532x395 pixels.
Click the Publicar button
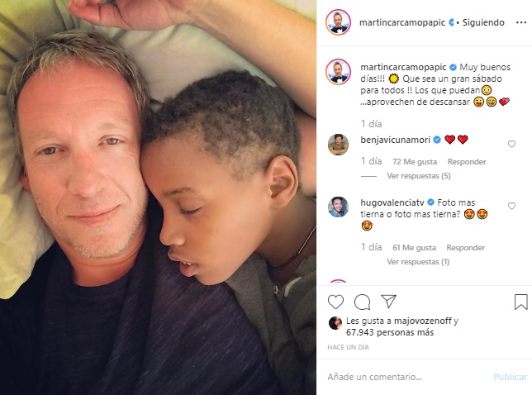(x=510, y=377)
